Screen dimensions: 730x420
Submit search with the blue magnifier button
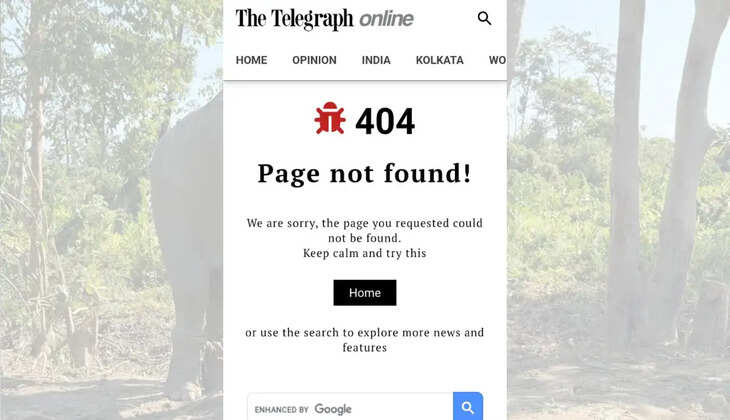tap(468, 407)
